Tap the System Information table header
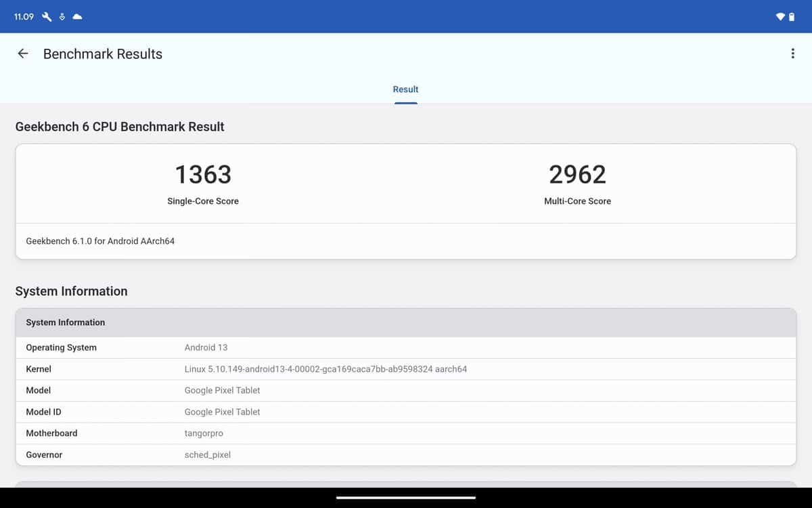Screen dimensions: 812x508 click(x=405, y=322)
